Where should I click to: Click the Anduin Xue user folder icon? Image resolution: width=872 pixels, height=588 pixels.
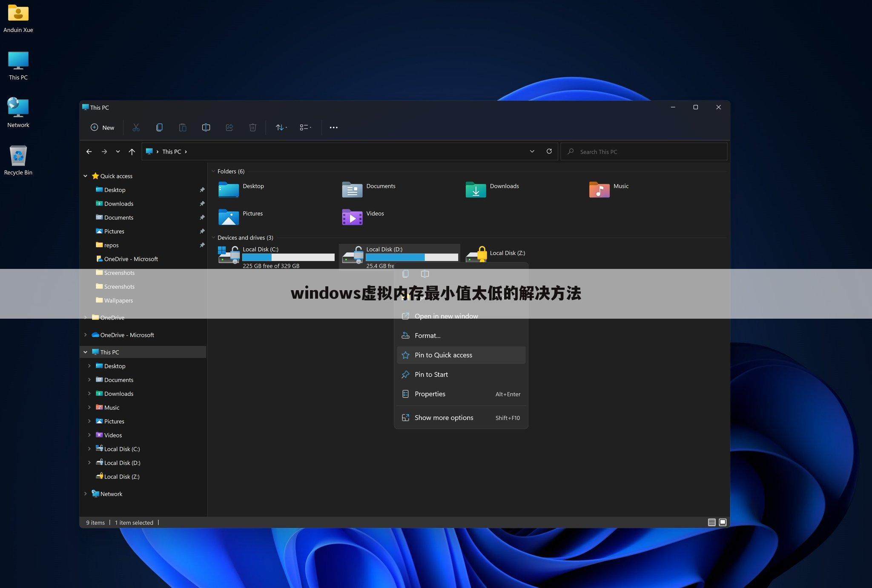(18, 18)
